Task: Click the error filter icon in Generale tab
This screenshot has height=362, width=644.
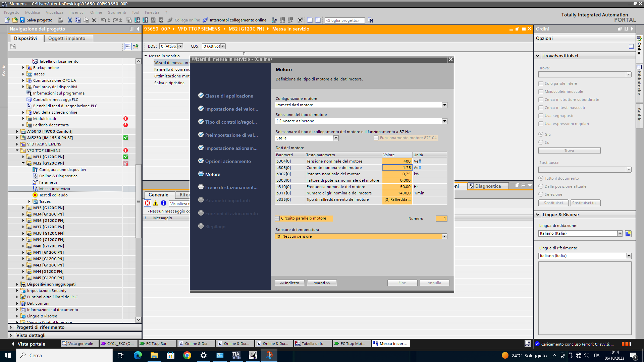Action: click(147, 203)
